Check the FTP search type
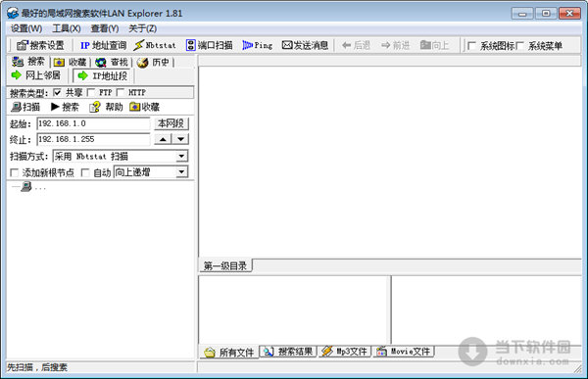This screenshot has height=379, width=588. [x=91, y=92]
